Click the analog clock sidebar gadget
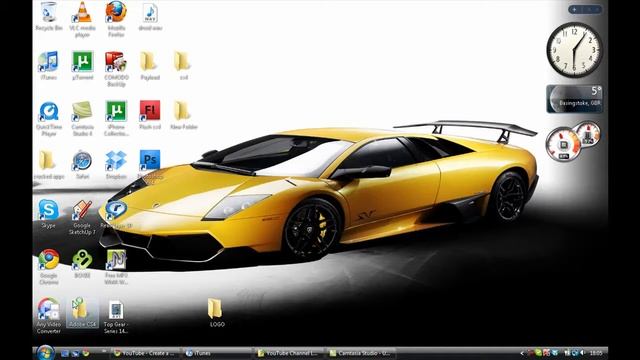Viewport: 640px width, 360px height. pos(574,50)
